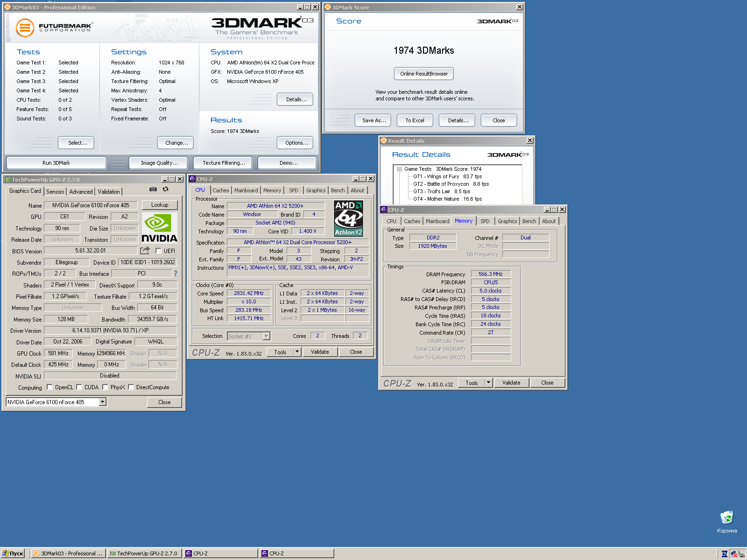The width and height of the screenshot is (747, 560).
Task: Click CPU-Z Memory window title icon
Action: coord(384,210)
